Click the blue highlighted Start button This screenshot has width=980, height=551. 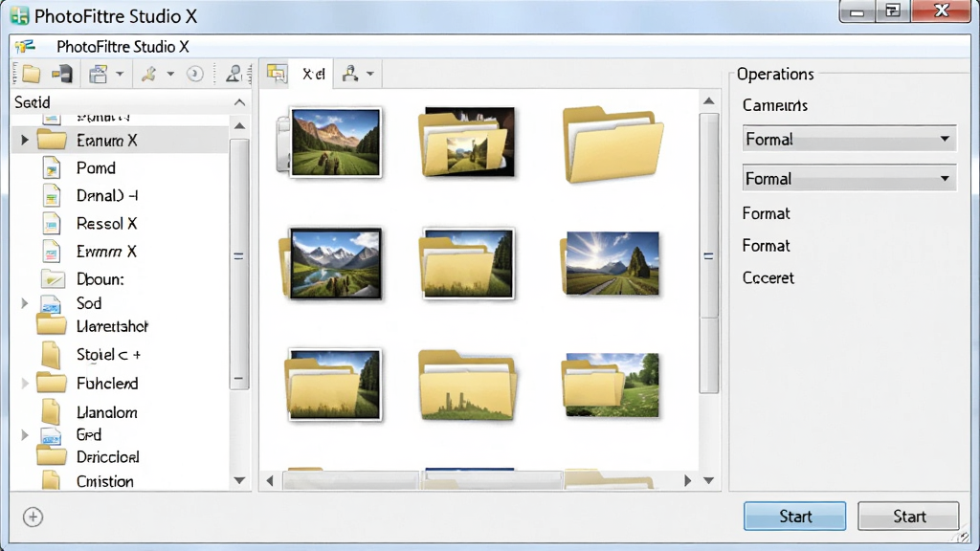794,516
